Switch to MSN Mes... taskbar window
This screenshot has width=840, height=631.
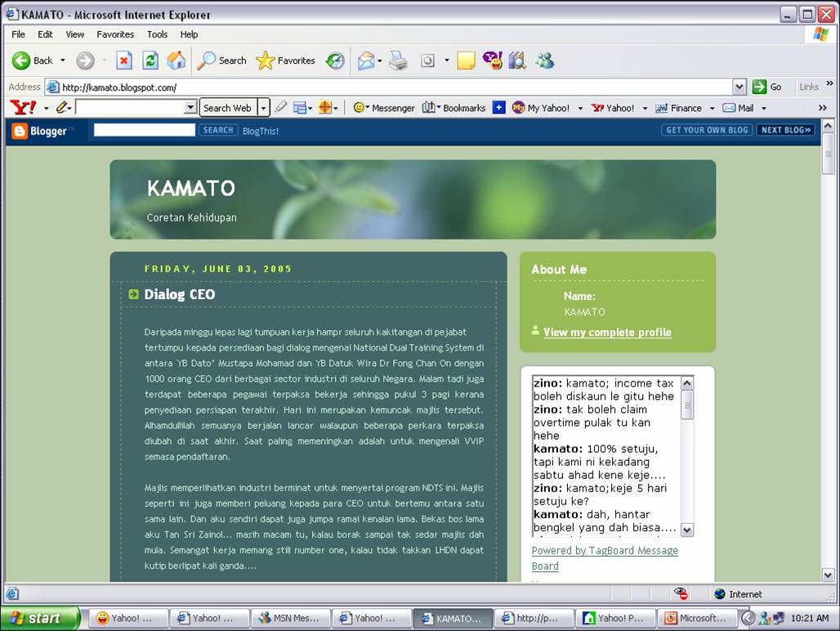(290, 618)
